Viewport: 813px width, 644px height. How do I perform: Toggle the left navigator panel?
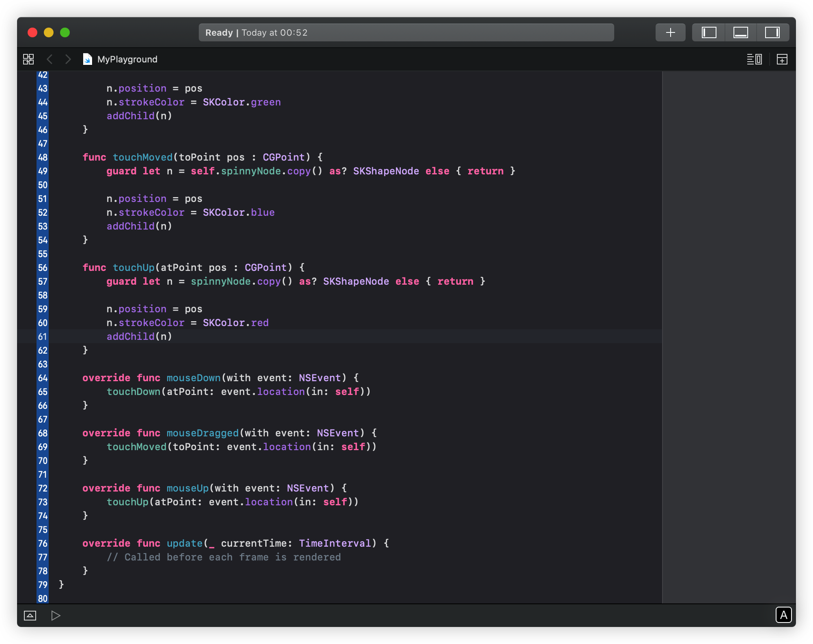709,32
